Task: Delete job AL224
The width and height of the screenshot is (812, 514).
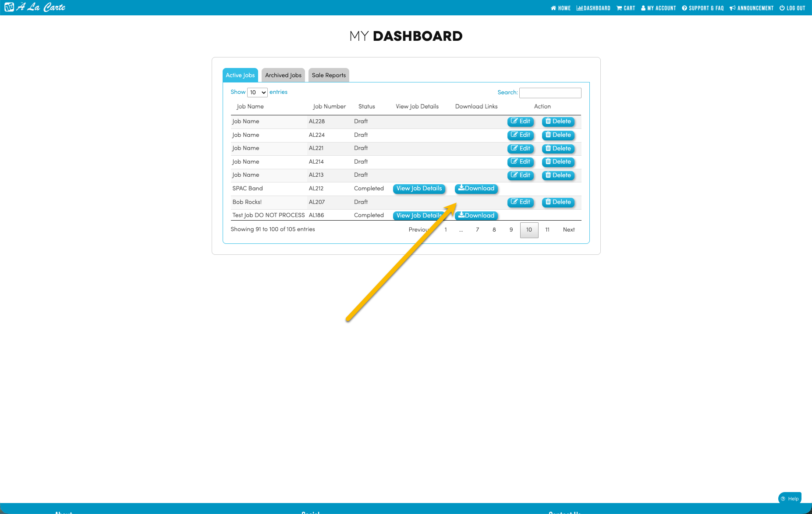Action: tap(558, 135)
